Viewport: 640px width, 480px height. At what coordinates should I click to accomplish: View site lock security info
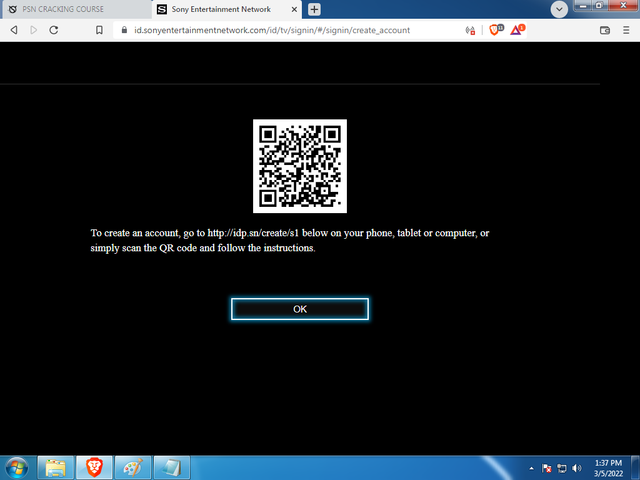click(x=124, y=30)
